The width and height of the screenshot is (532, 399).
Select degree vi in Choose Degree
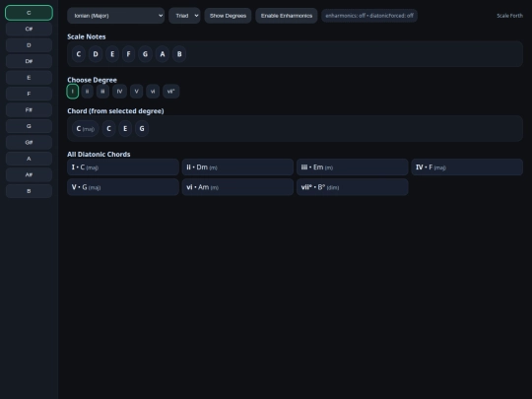(x=153, y=92)
